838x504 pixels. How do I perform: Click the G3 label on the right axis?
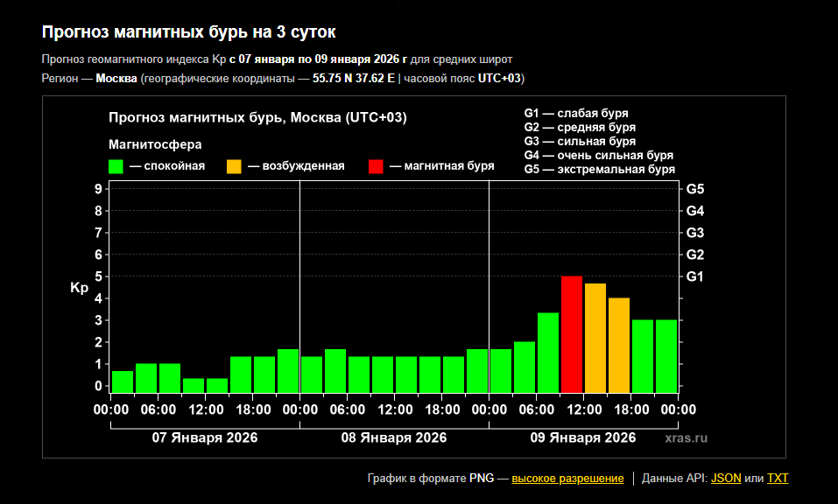695,233
